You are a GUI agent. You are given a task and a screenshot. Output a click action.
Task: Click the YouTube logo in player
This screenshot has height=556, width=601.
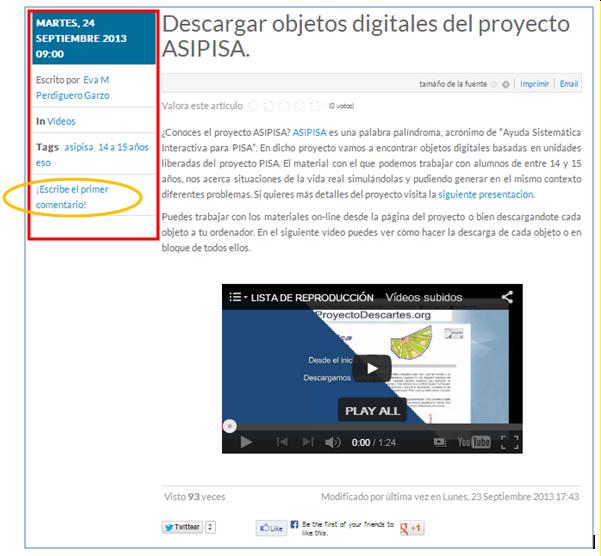474,442
